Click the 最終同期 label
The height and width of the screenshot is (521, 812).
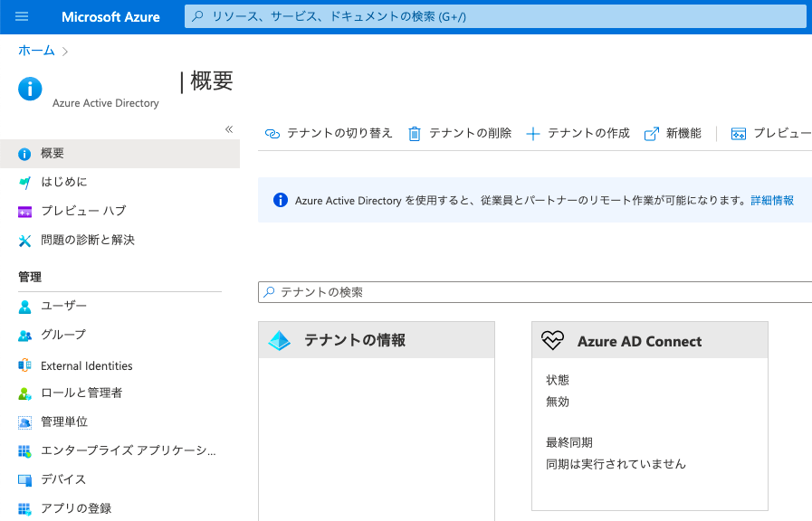[x=569, y=443]
